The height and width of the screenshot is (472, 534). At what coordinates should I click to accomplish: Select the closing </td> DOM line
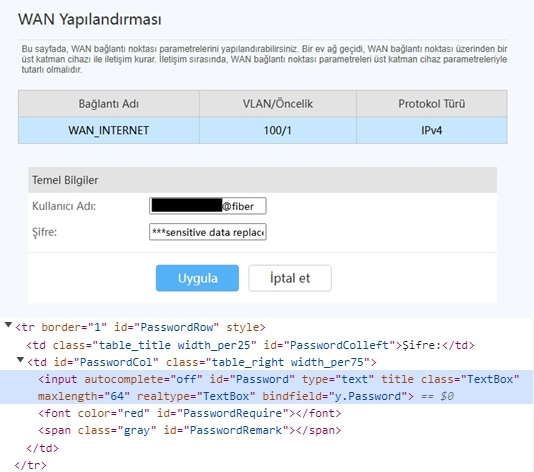click(x=43, y=448)
